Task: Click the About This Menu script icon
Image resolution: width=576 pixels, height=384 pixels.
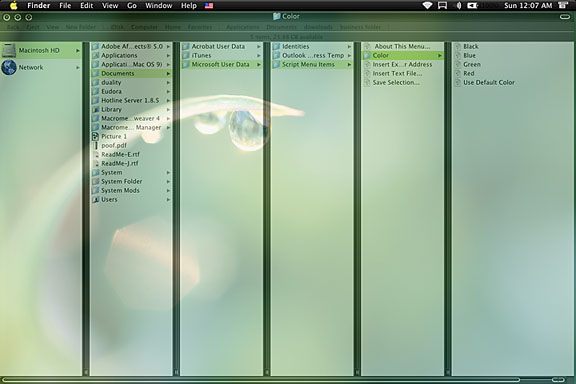Action: (x=367, y=47)
